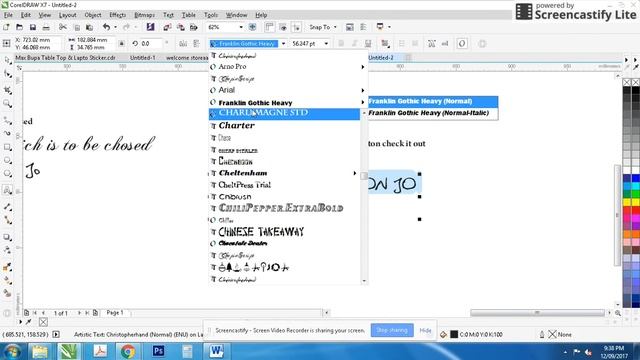Choose the Chinese Takeaway font
Image resolution: width=640 pixels, height=360 pixels.
(x=284, y=232)
